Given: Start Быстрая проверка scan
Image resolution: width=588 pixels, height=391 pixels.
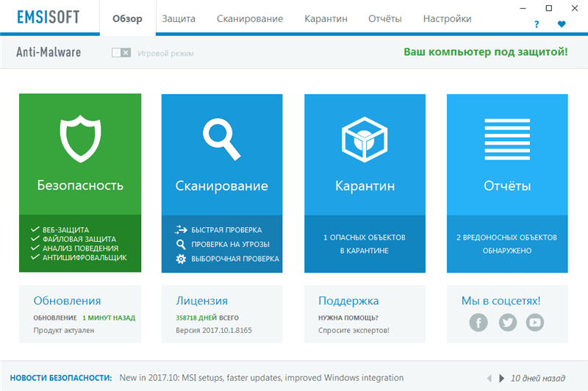Looking at the screenshot, I should (x=226, y=230).
